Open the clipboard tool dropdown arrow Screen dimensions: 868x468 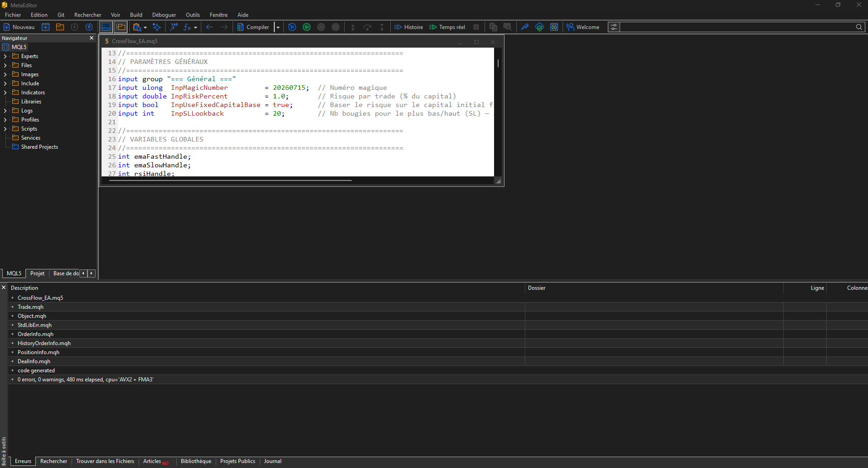pyautogui.click(x=145, y=27)
